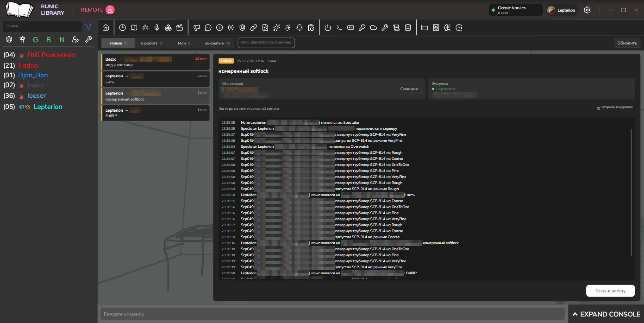Click the sparkles icon in the toolbar
The height and width of the screenshot is (323, 644).
coord(276,28)
